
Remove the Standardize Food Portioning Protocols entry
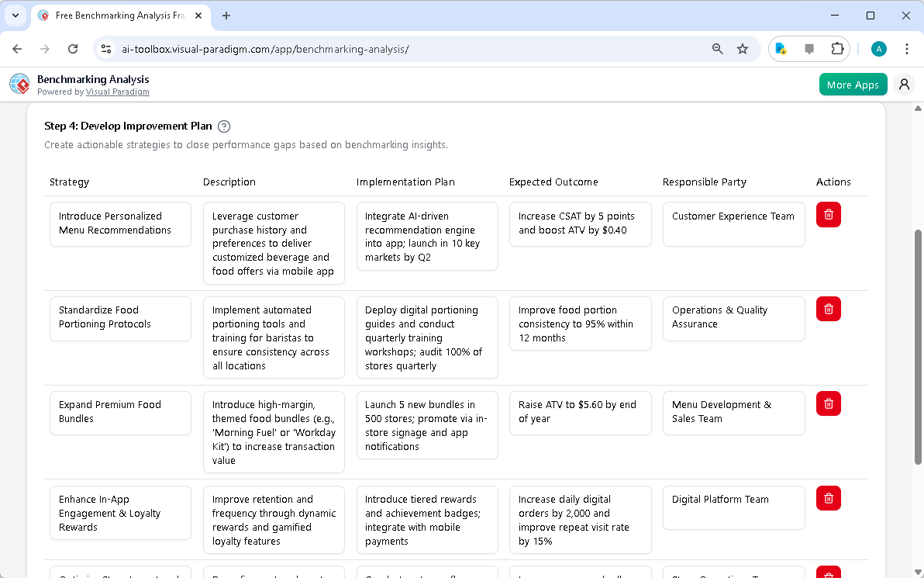point(828,309)
